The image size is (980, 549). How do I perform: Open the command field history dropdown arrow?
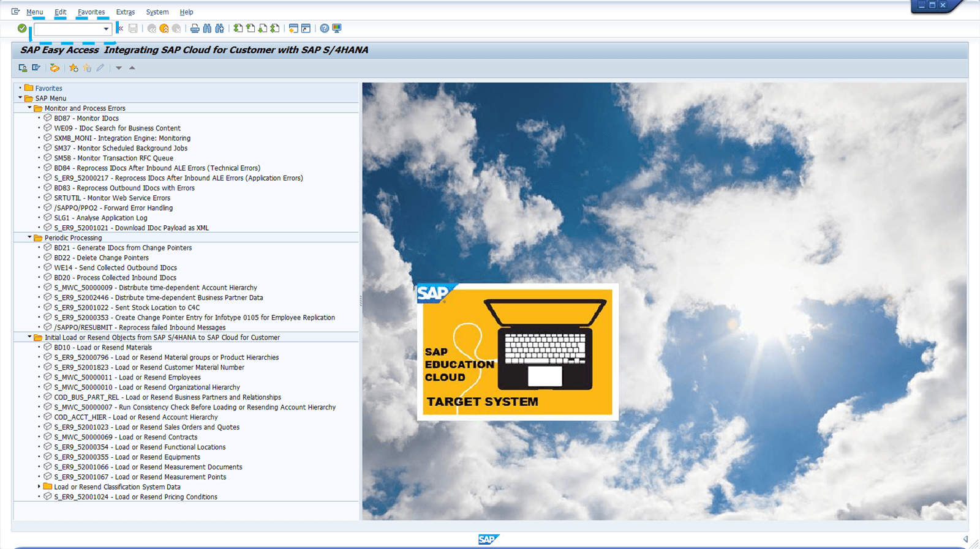[x=106, y=29]
